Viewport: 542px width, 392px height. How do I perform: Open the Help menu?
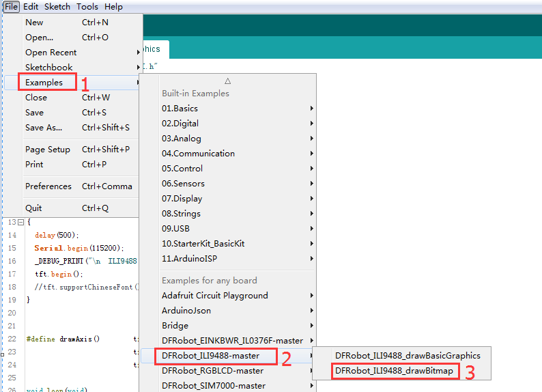point(113,7)
